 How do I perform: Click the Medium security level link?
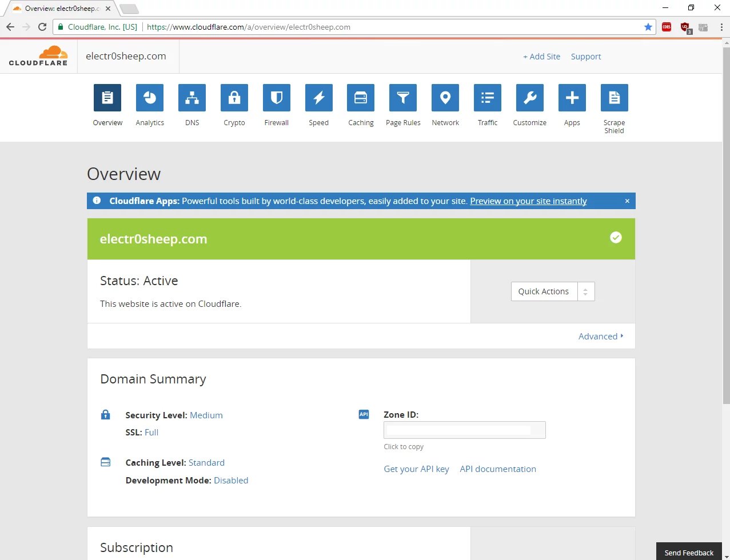pos(206,415)
